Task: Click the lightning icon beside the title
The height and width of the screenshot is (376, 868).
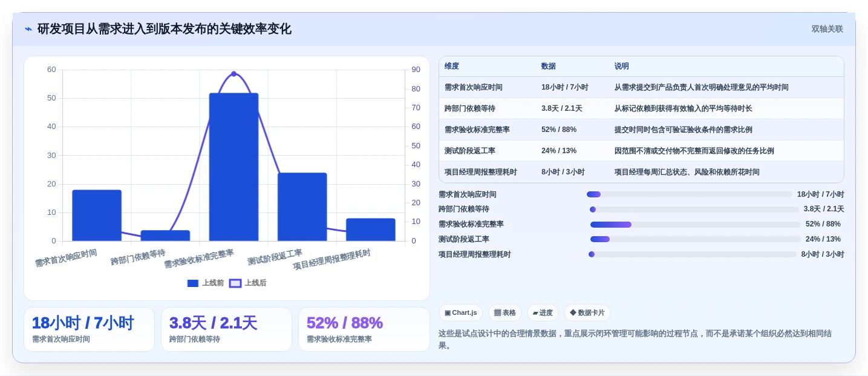Action: [x=28, y=29]
